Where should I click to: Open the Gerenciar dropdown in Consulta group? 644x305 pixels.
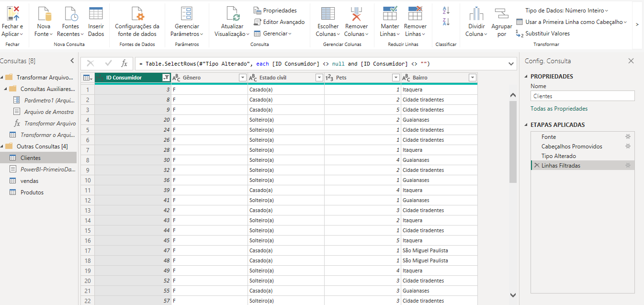pyautogui.click(x=272, y=34)
